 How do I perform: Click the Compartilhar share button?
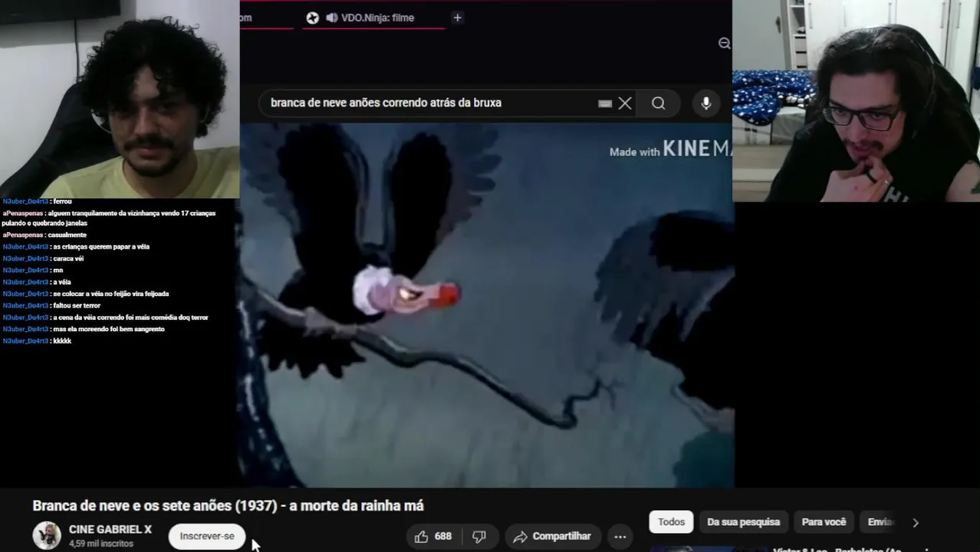coord(552,537)
